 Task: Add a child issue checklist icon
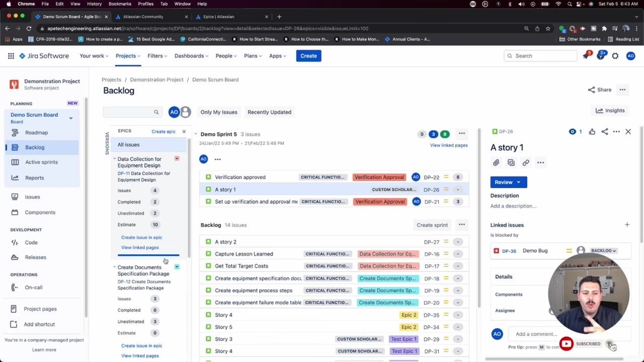[x=511, y=162]
